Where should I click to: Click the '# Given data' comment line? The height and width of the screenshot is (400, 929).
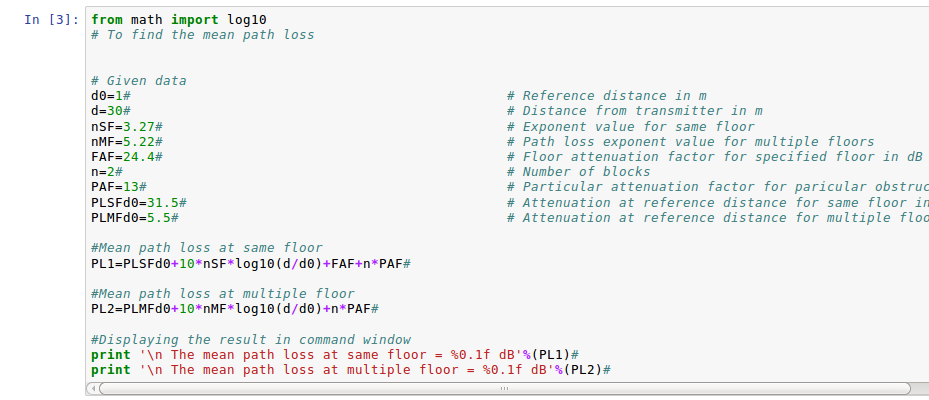click(138, 81)
